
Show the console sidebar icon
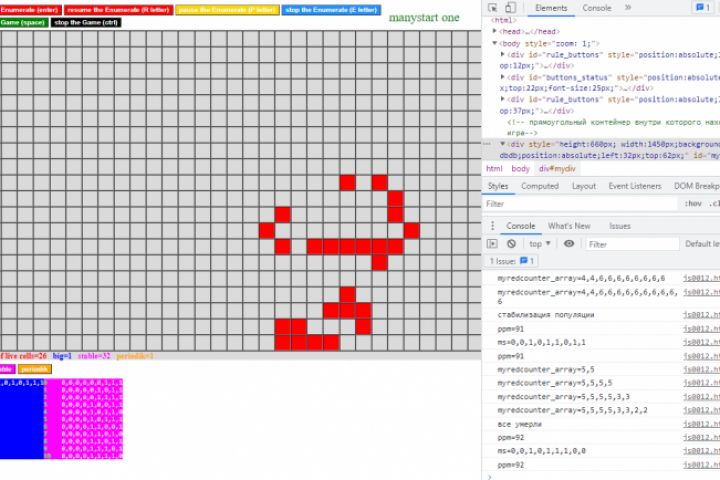[492, 244]
